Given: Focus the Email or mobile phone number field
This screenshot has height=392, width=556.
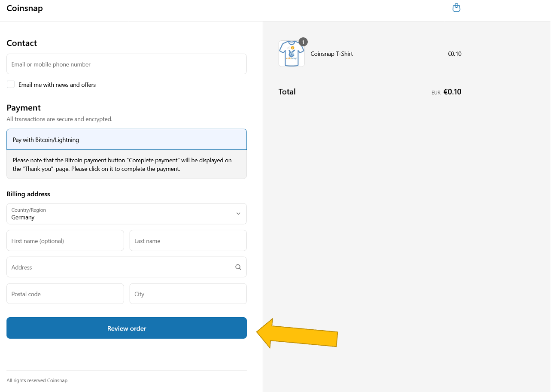Looking at the screenshot, I should click(x=127, y=64).
